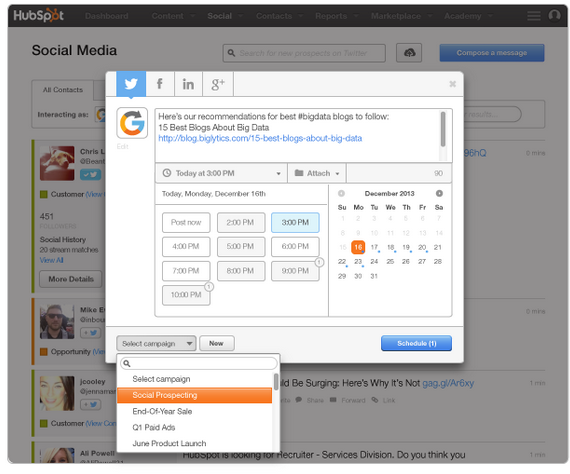Click the folder icon on Attach

299,173
